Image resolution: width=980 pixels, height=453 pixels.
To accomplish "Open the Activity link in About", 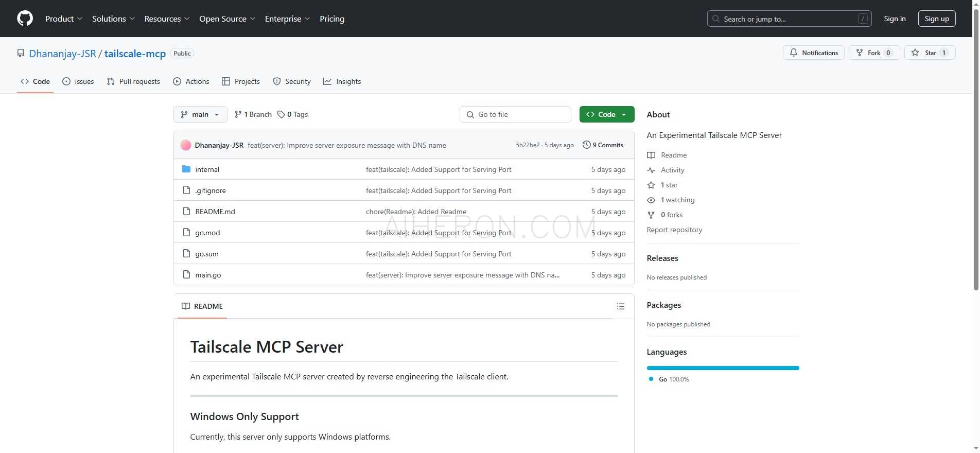I will (x=672, y=170).
